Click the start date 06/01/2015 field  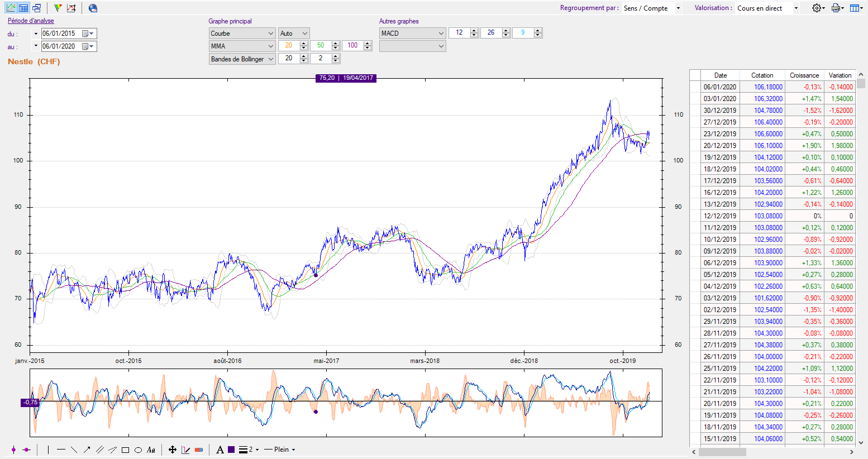click(60, 34)
